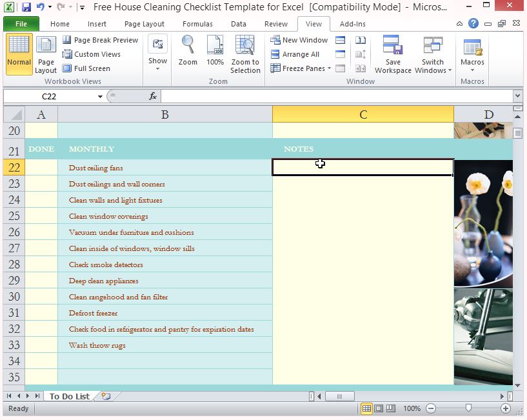The width and height of the screenshot is (527, 420).
Task: Click the Custom Views button
Action: (95, 54)
